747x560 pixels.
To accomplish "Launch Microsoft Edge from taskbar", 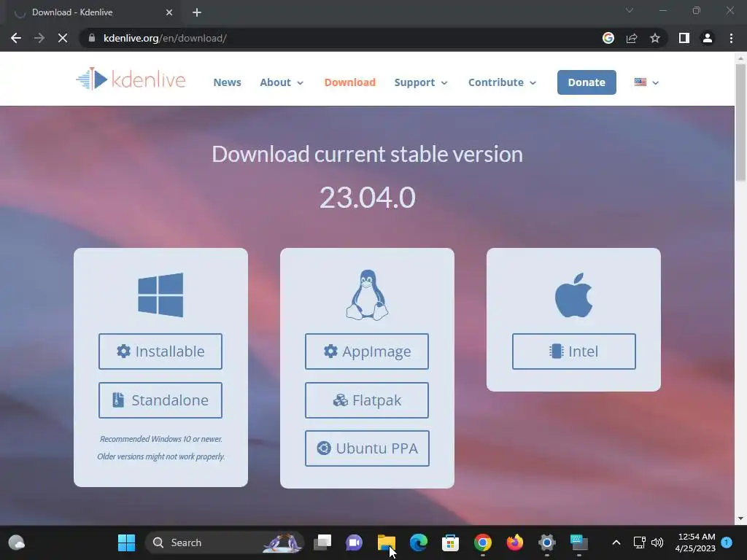I will 418,542.
